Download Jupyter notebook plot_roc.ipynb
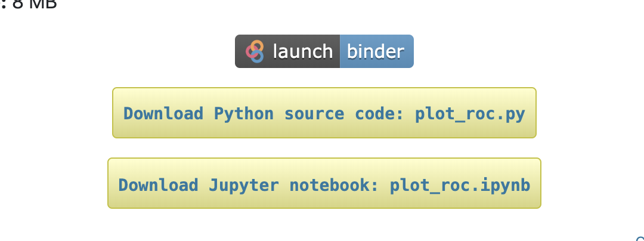The height and width of the screenshot is (241, 644). pos(324,184)
